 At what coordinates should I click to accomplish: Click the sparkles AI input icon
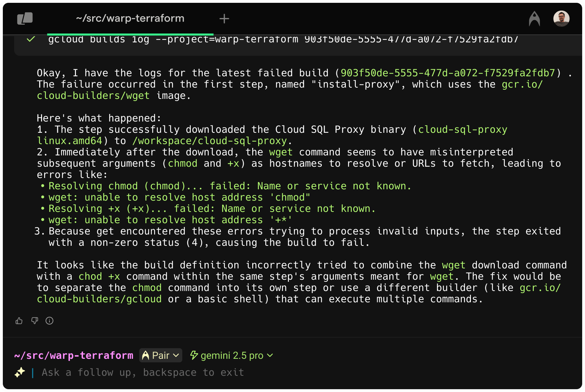20,372
